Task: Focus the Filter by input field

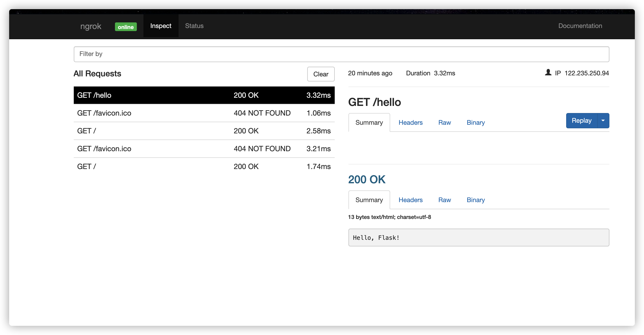Action: tap(341, 54)
